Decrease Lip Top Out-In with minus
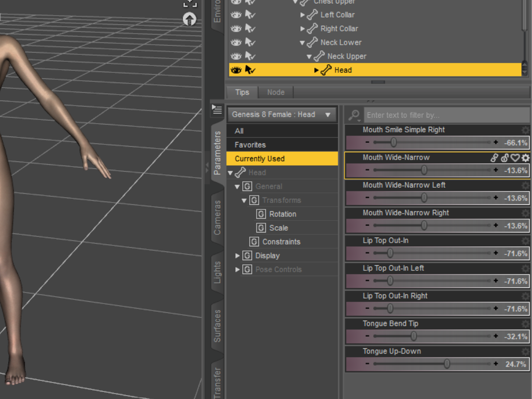The height and width of the screenshot is (399, 532). (367, 253)
